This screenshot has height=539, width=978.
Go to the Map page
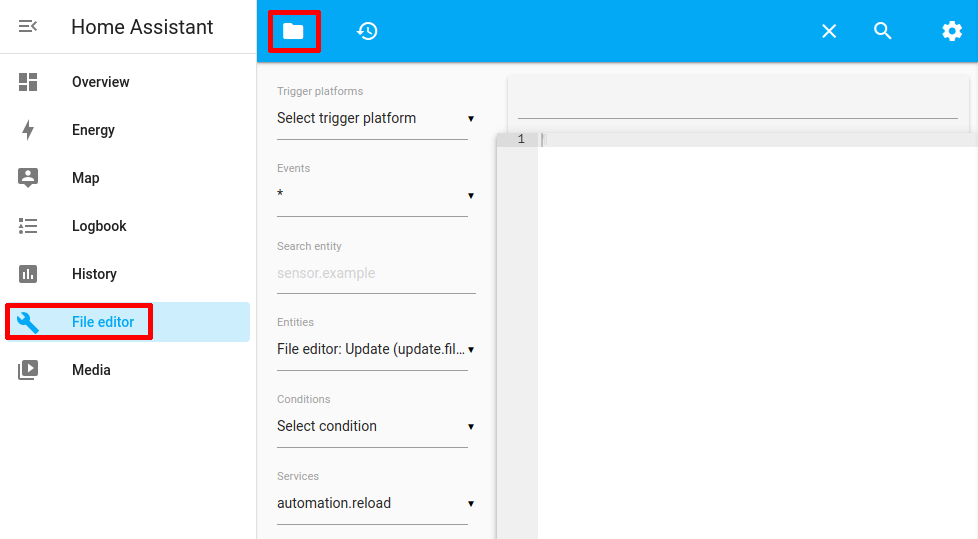[x=127, y=178]
